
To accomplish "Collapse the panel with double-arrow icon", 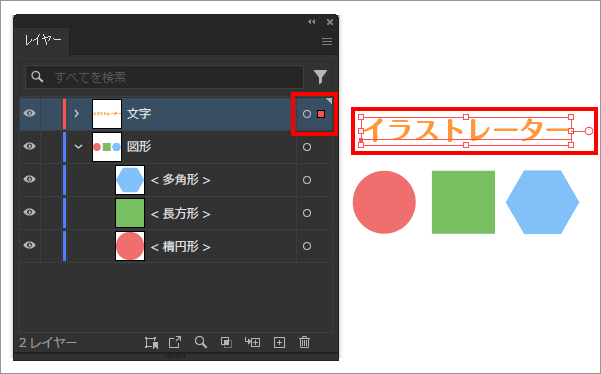I will 312,22.
